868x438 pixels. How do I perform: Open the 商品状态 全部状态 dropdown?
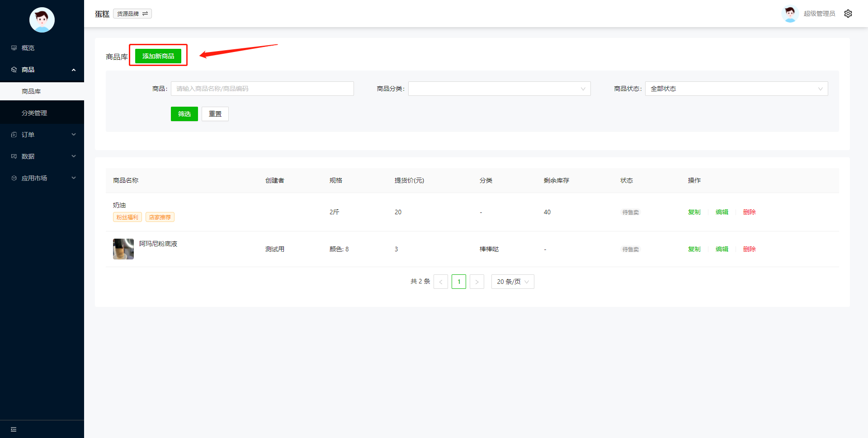(x=736, y=89)
